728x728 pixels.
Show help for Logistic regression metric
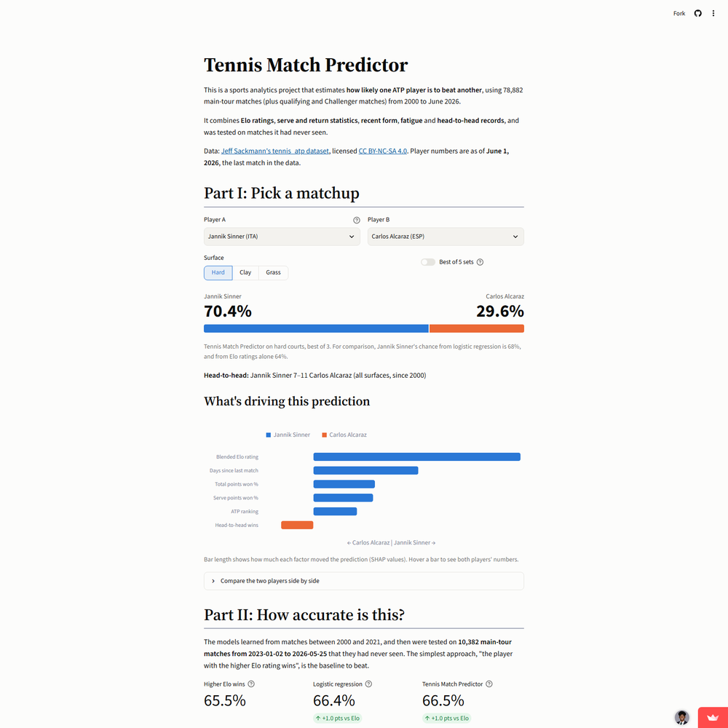(368, 684)
